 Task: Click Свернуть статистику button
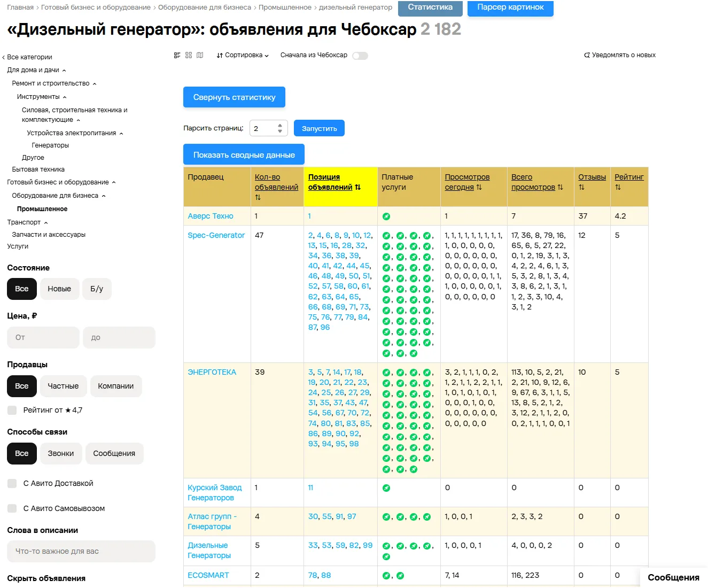[x=234, y=97]
